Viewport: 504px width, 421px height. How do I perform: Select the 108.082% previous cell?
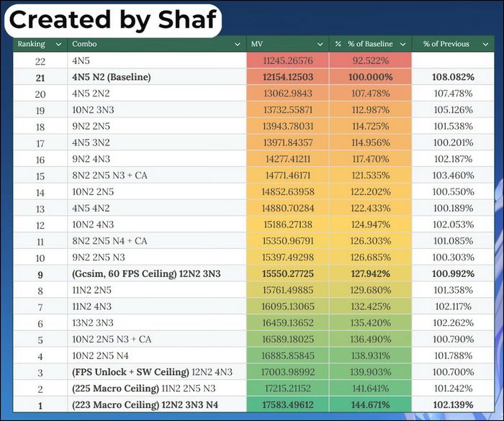tap(453, 77)
